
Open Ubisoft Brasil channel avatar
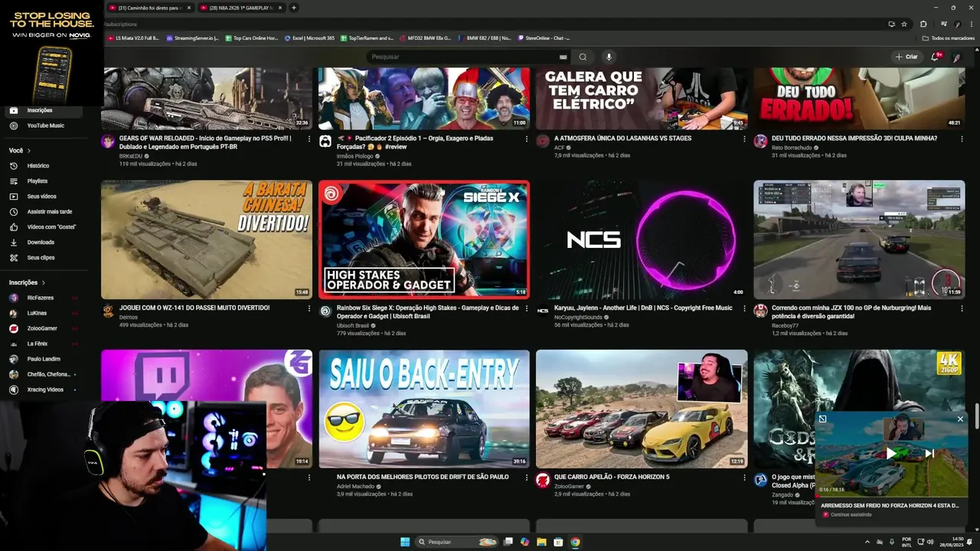coord(325,311)
